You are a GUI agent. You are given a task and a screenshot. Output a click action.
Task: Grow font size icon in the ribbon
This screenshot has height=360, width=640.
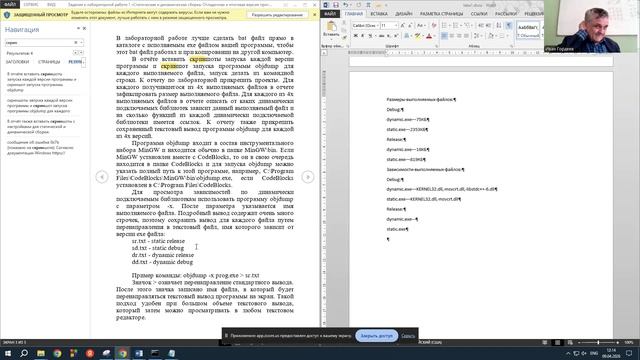402,26
